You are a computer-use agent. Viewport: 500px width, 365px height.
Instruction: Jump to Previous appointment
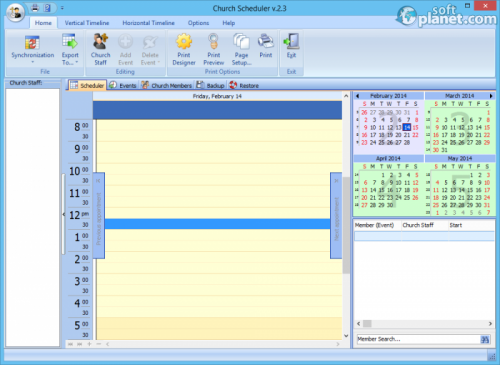99,215
